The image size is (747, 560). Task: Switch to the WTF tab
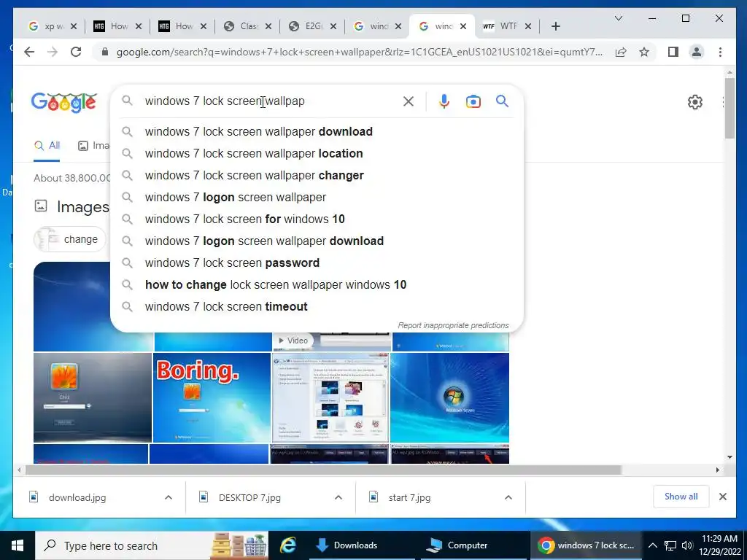[508, 26]
